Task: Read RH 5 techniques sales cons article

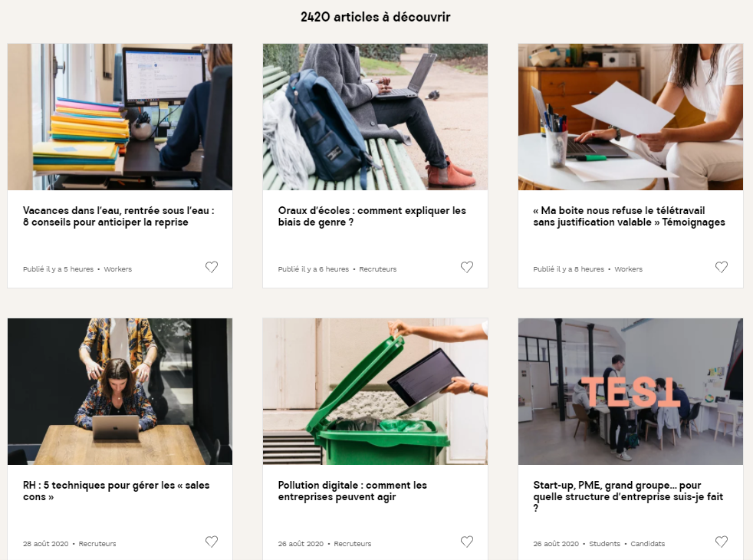Action: point(117,491)
